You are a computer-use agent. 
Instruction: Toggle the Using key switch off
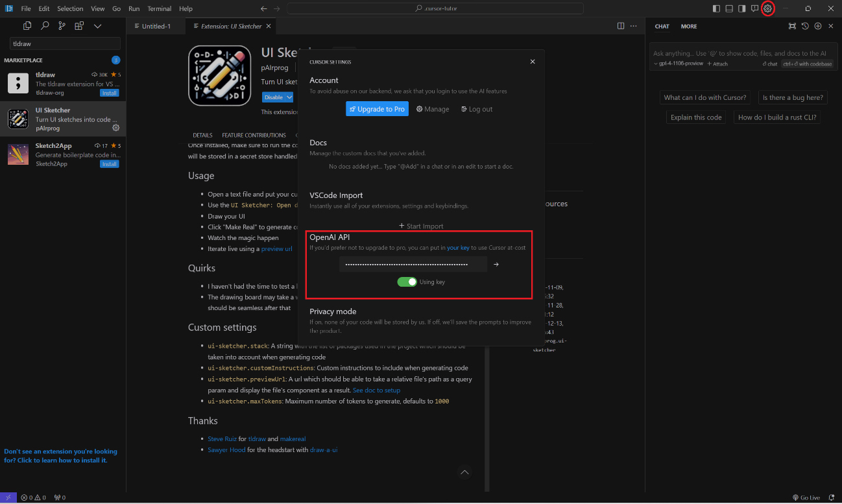407,282
